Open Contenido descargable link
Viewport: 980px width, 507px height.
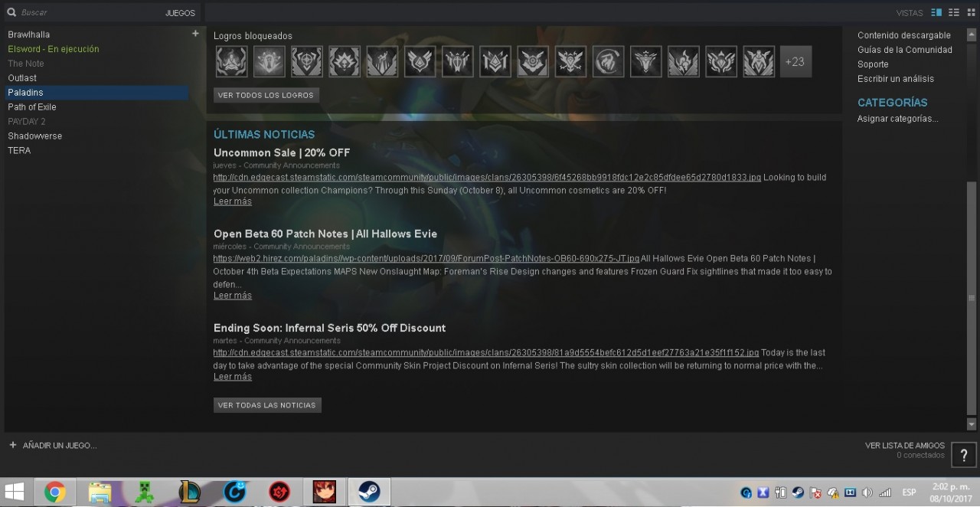pos(904,35)
